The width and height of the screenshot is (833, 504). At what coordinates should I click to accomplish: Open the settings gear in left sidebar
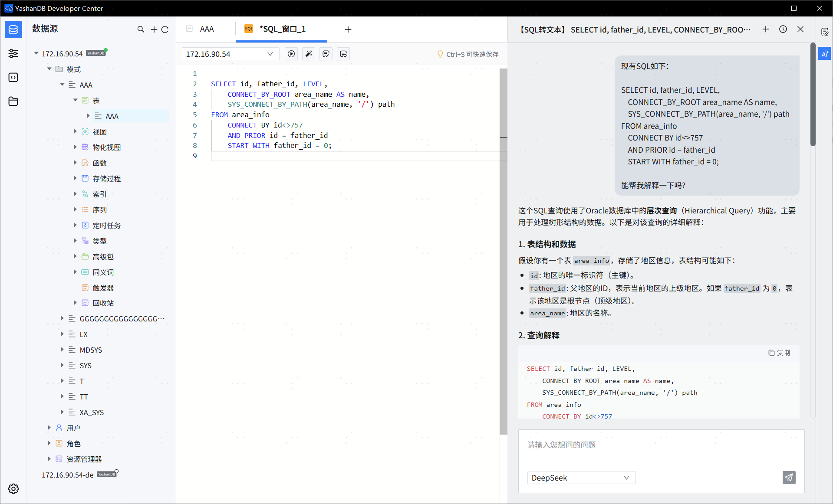coord(13,489)
